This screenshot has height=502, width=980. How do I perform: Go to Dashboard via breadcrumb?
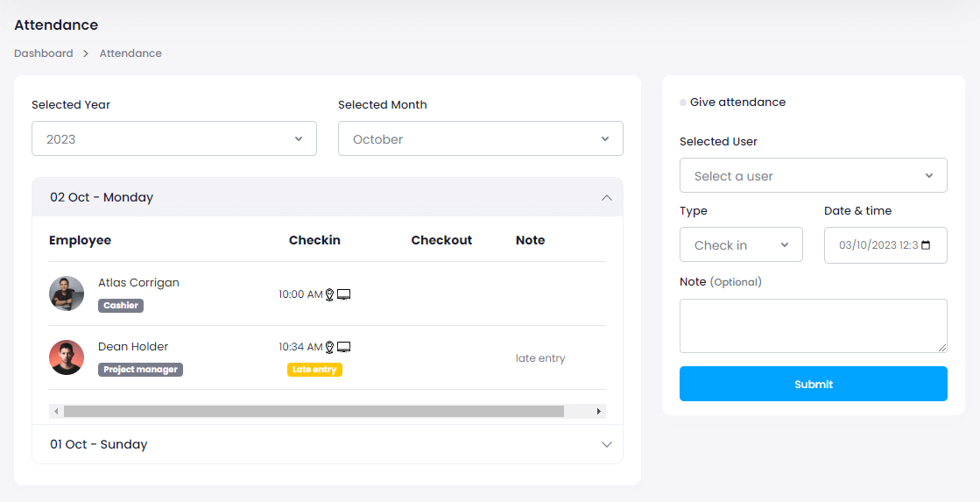tap(44, 53)
